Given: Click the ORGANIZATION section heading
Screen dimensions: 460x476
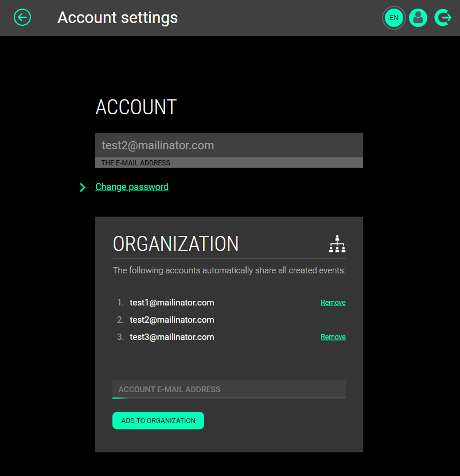Looking at the screenshot, I should tap(176, 244).
